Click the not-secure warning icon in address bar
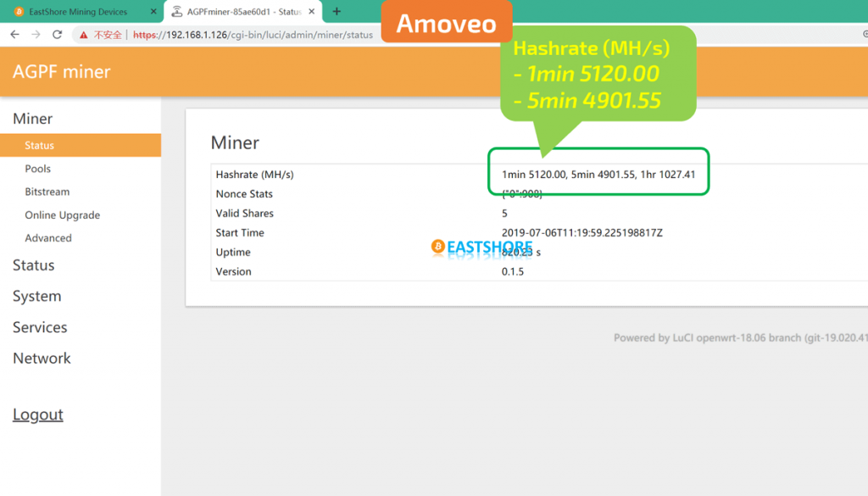This screenshot has width=868, height=496. 85,36
